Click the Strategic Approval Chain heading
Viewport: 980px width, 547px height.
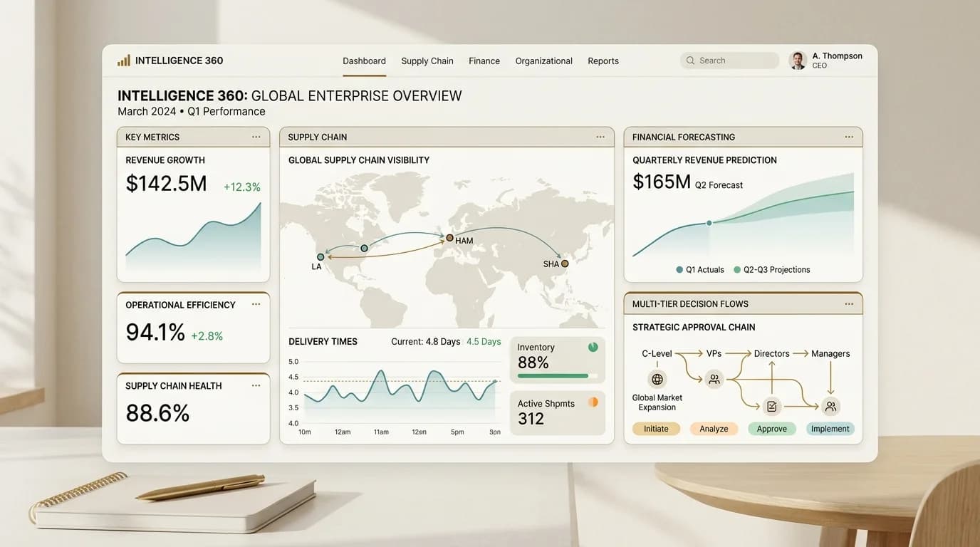click(694, 328)
